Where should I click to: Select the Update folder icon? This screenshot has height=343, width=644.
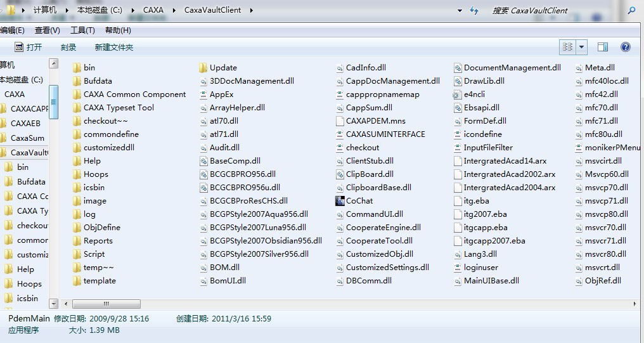pyautogui.click(x=203, y=68)
